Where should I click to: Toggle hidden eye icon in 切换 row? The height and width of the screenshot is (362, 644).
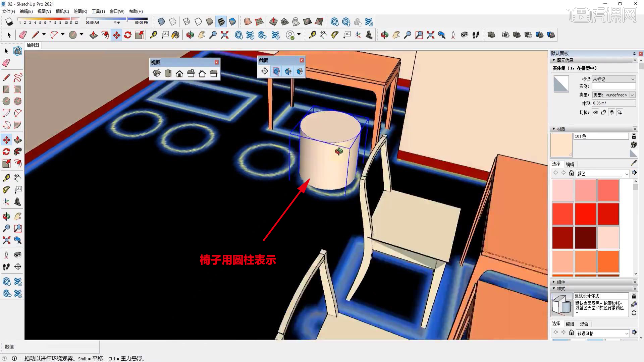(x=596, y=112)
